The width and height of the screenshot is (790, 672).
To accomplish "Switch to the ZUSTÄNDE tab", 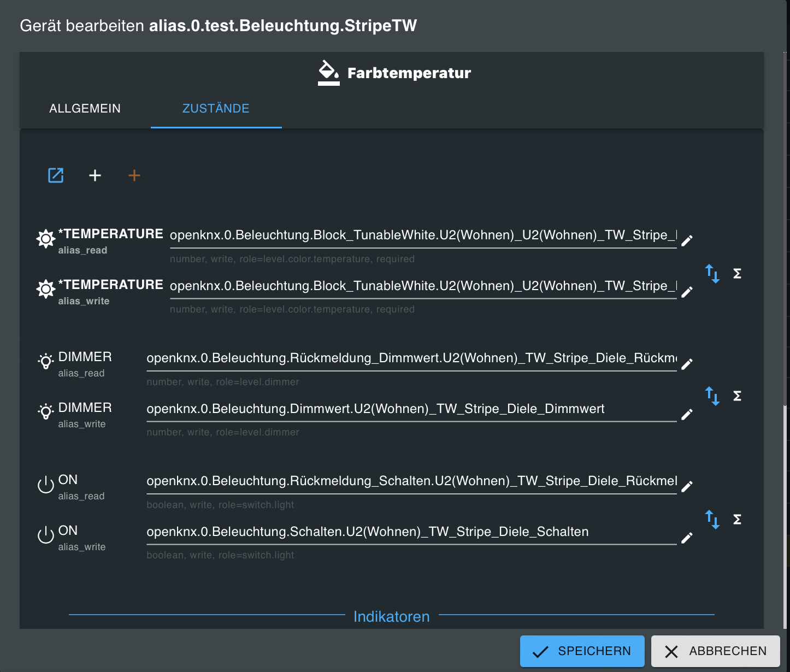I will tap(216, 108).
